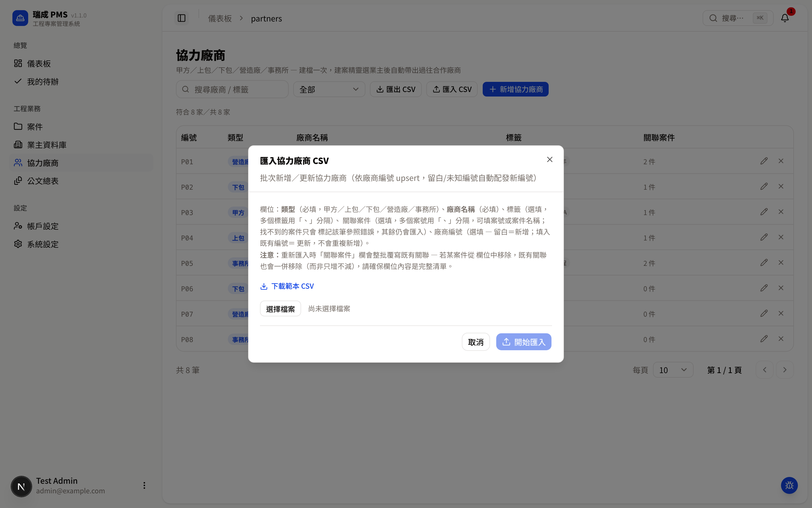
Task: Click 標籤 column header
Action: point(513,138)
